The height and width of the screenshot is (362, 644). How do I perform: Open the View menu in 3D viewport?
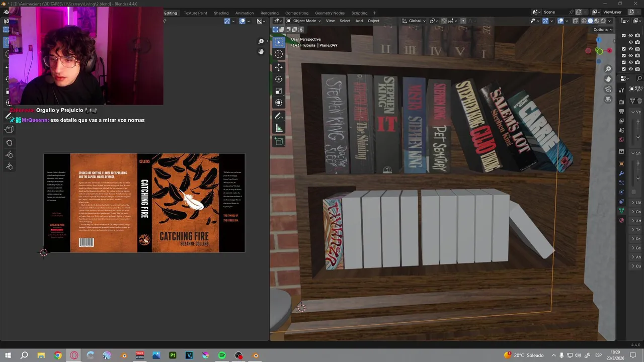(330, 21)
